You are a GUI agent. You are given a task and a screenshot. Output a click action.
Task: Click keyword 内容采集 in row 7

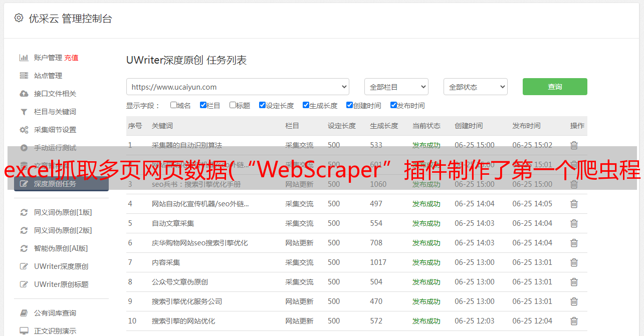(x=166, y=262)
